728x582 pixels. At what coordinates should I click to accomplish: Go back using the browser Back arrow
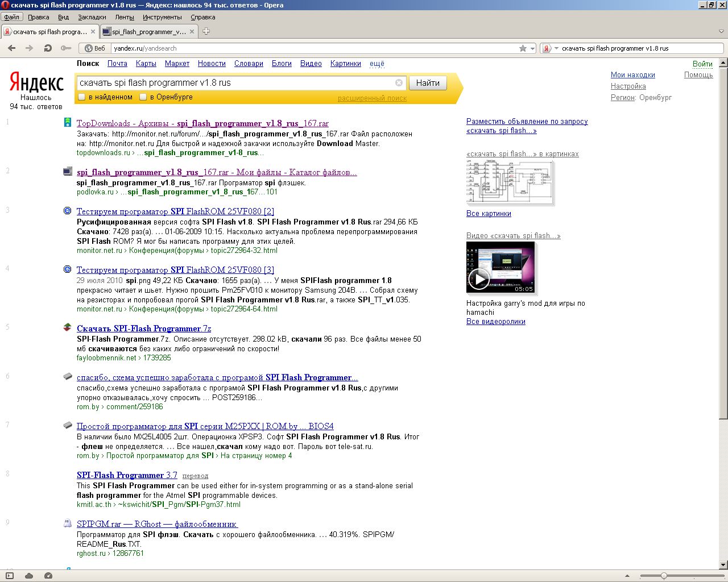point(11,48)
